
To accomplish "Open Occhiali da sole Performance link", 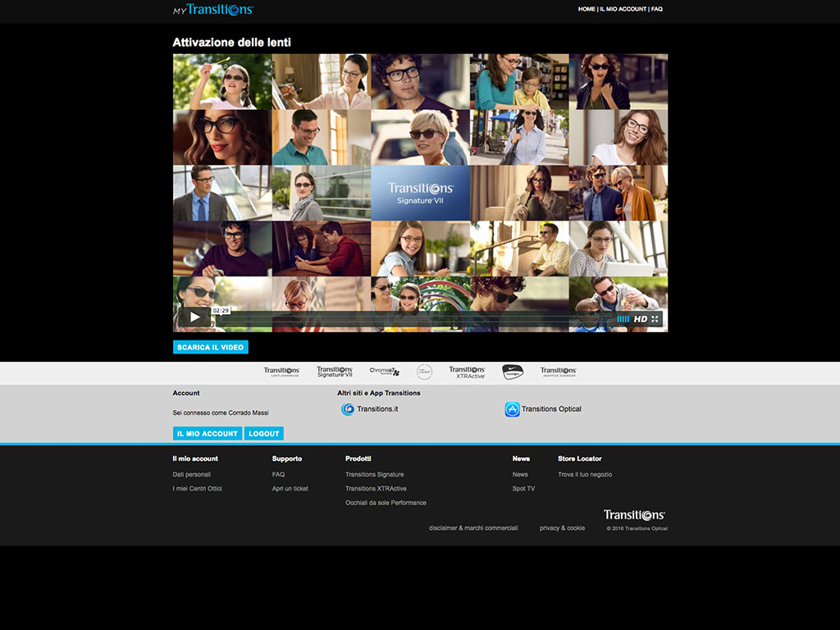I will pyautogui.click(x=386, y=503).
